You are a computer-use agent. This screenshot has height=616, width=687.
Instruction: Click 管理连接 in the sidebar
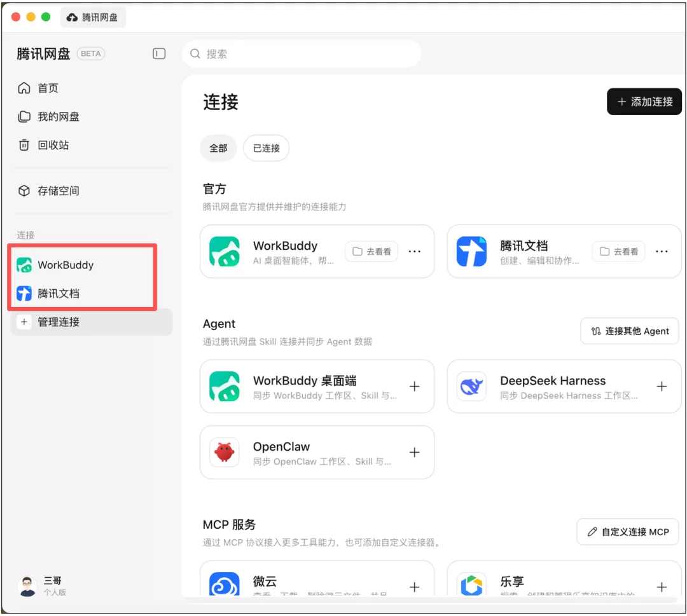tap(91, 322)
